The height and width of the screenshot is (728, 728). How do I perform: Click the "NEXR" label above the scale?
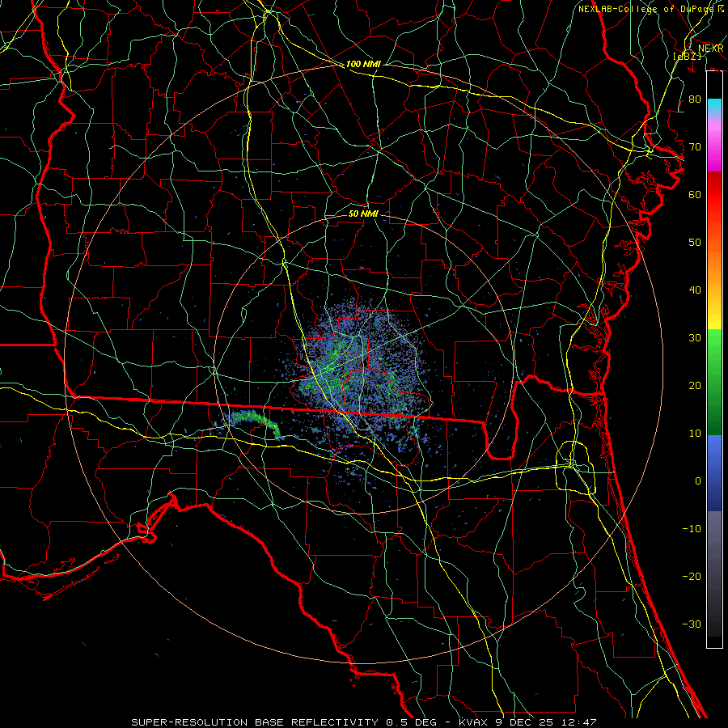click(x=711, y=49)
